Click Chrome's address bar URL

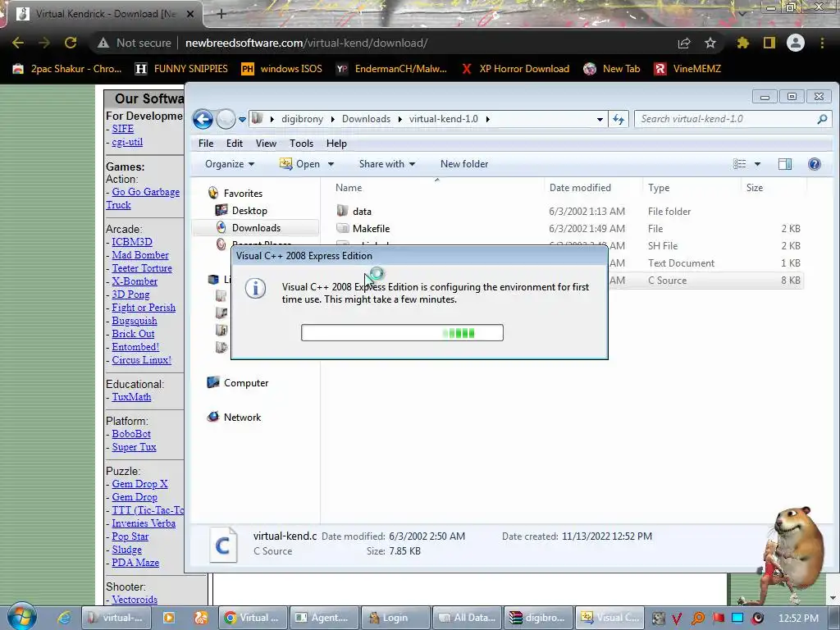(x=306, y=43)
